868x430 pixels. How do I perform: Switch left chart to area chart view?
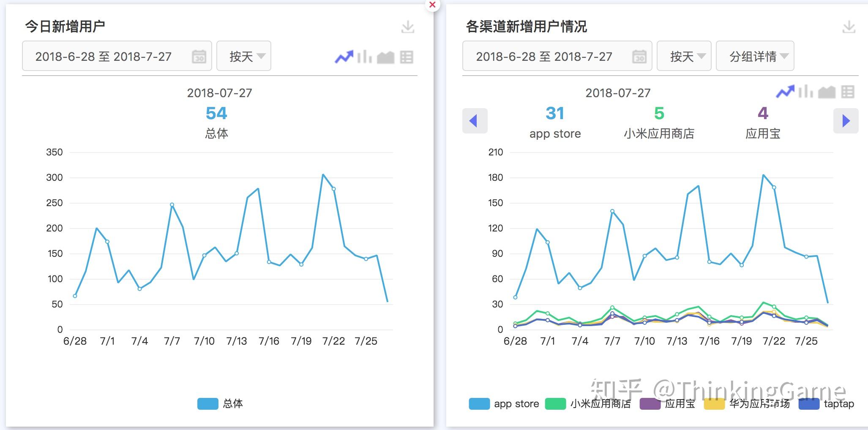click(385, 56)
